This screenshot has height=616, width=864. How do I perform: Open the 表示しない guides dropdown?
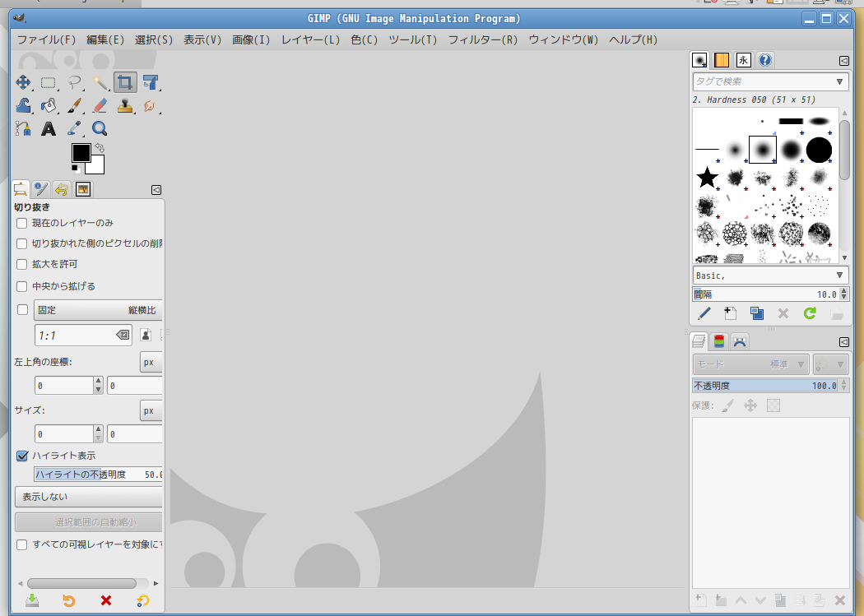click(89, 497)
